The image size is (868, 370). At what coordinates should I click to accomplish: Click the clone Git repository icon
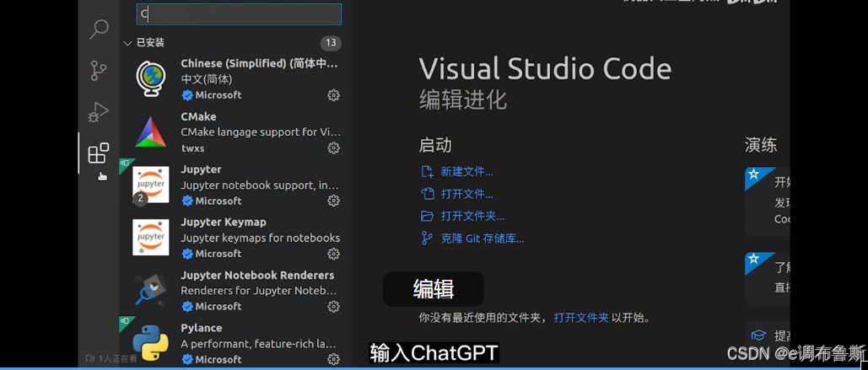tap(428, 239)
